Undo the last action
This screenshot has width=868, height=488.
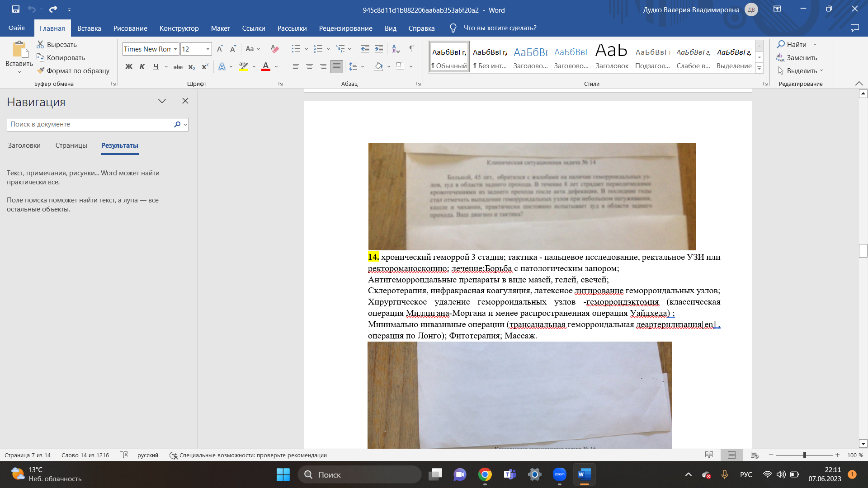point(31,9)
